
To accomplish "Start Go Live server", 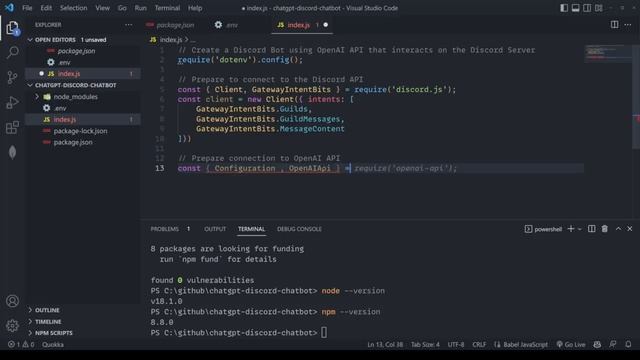I will (x=571, y=344).
